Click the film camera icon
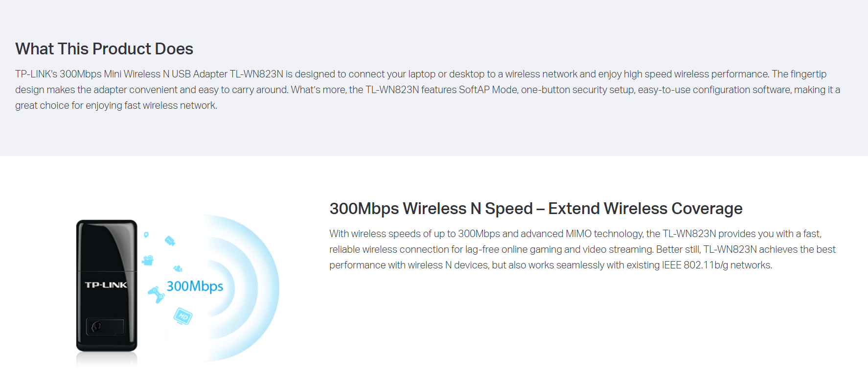This screenshot has width=868, height=385. [x=148, y=260]
